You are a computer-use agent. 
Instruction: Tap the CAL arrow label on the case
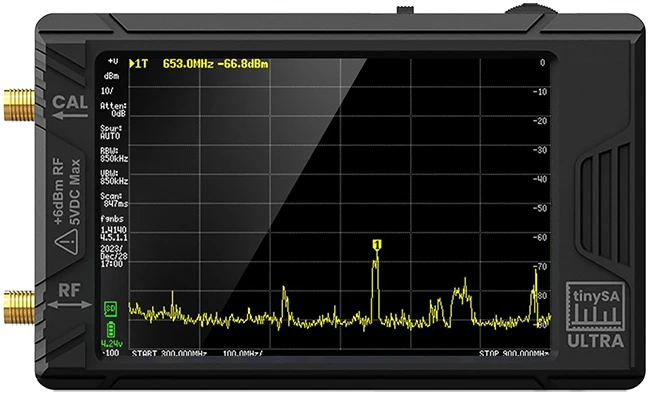(70, 107)
